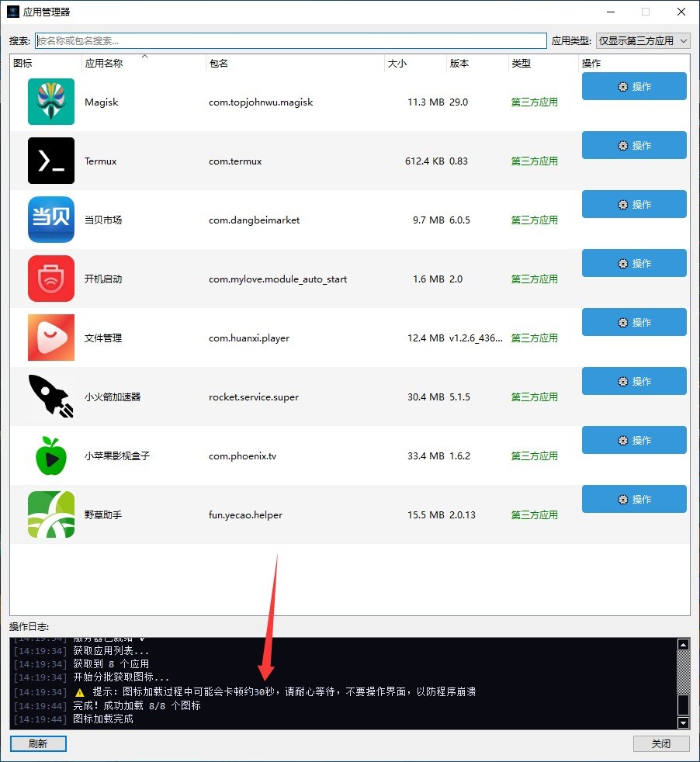The height and width of the screenshot is (762, 700).
Task: Select package name rocket.service.super
Action: [x=254, y=397]
